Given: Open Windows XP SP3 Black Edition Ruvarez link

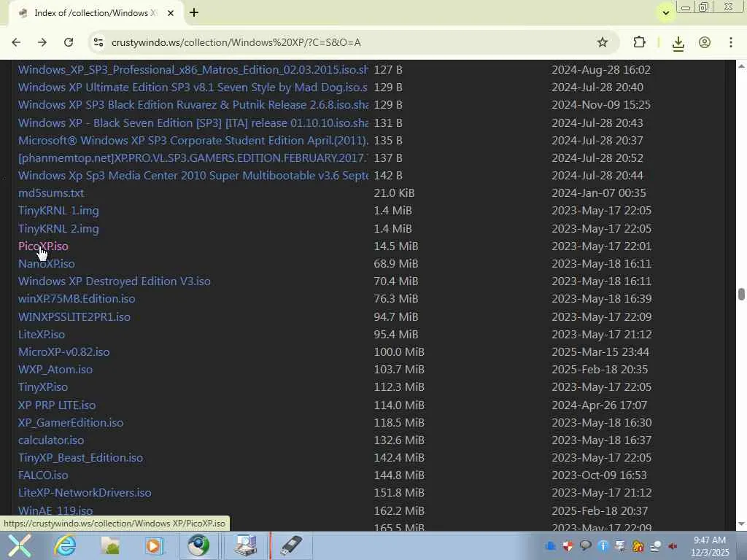Looking at the screenshot, I should [x=193, y=105].
